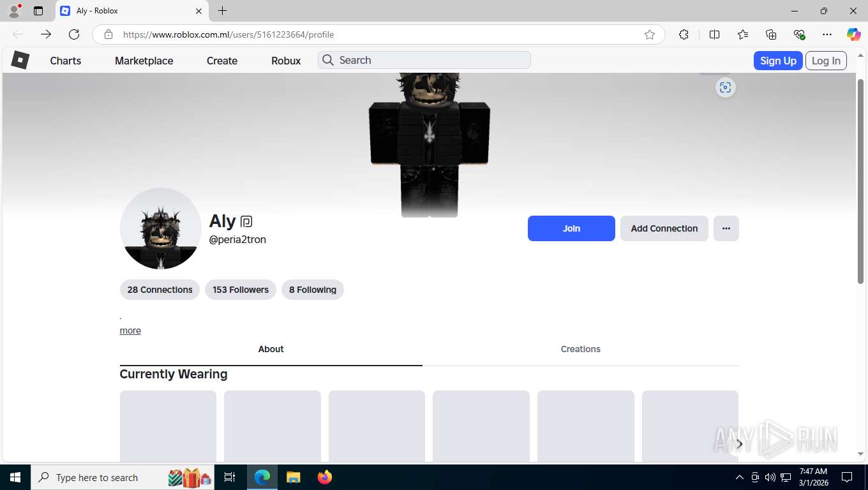Image resolution: width=868 pixels, height=490 pixels.
Task: Focus the Roblox Search field
Action: click(424, 60)
